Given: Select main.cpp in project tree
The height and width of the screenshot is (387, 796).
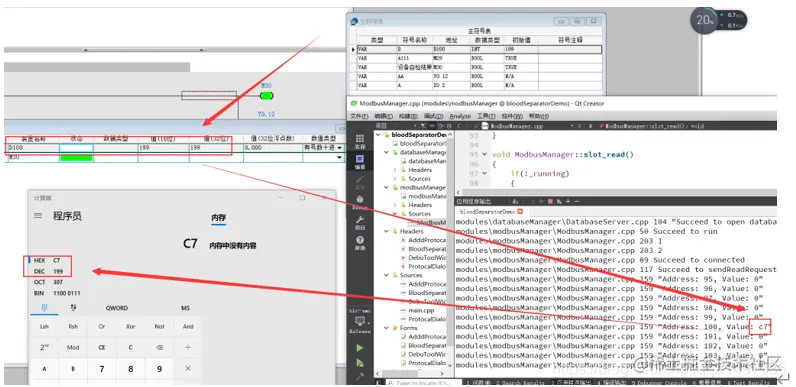Looking at the screenshot, I should (x=420, y=310).
